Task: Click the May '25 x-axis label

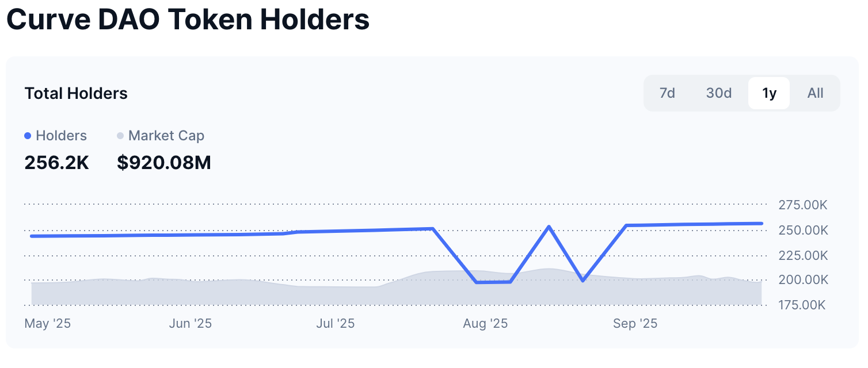Action: coord(48,324)
